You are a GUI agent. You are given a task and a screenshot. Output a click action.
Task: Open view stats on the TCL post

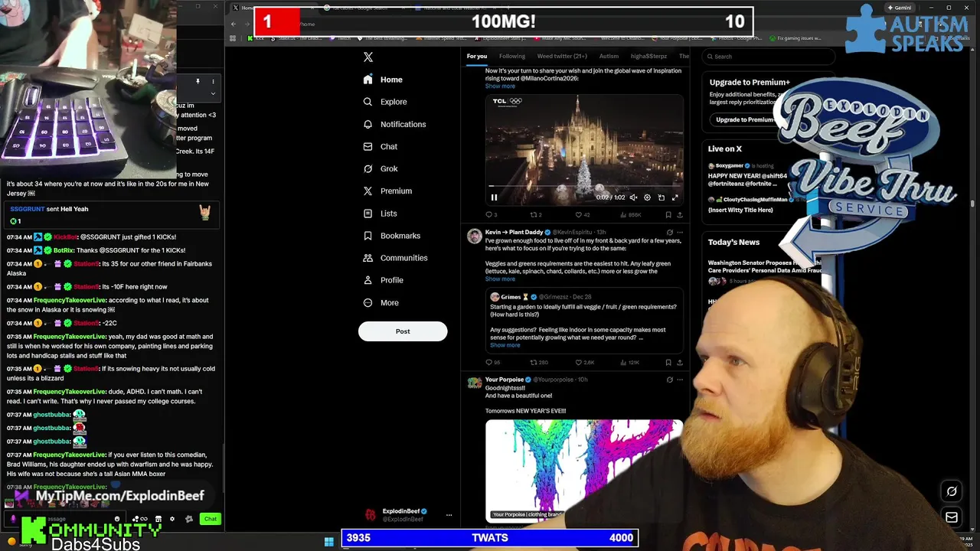coord(629,215)
